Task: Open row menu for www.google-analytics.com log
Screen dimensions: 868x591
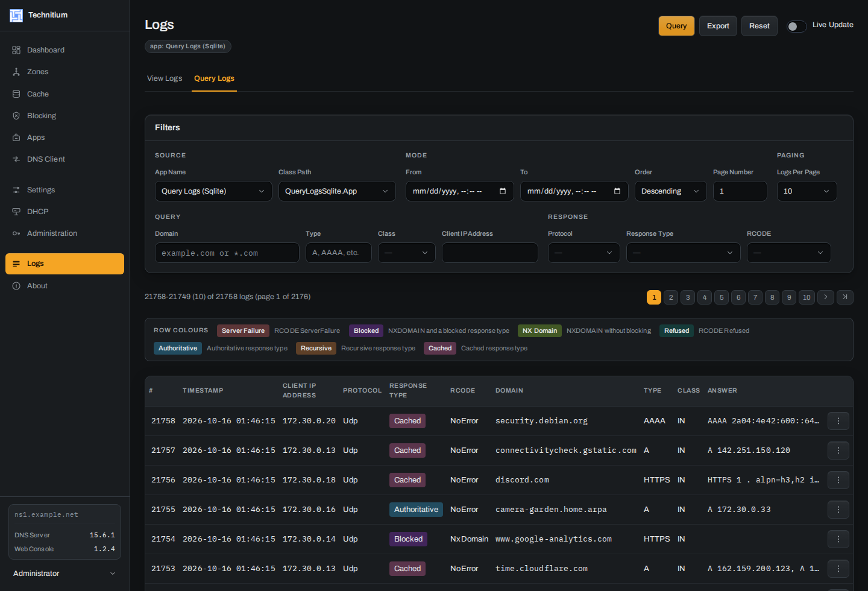Action: pyautogui.click(x=838, y=539)
